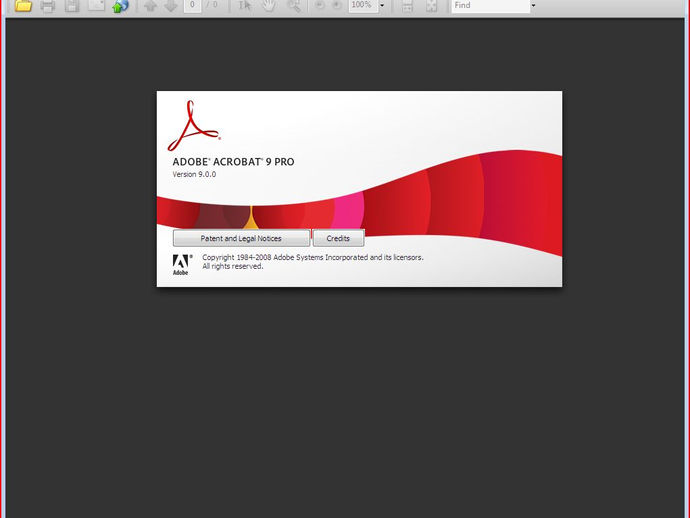Click the upload globe icon
This screenshot has height=518, width=690.
(120, 5)
